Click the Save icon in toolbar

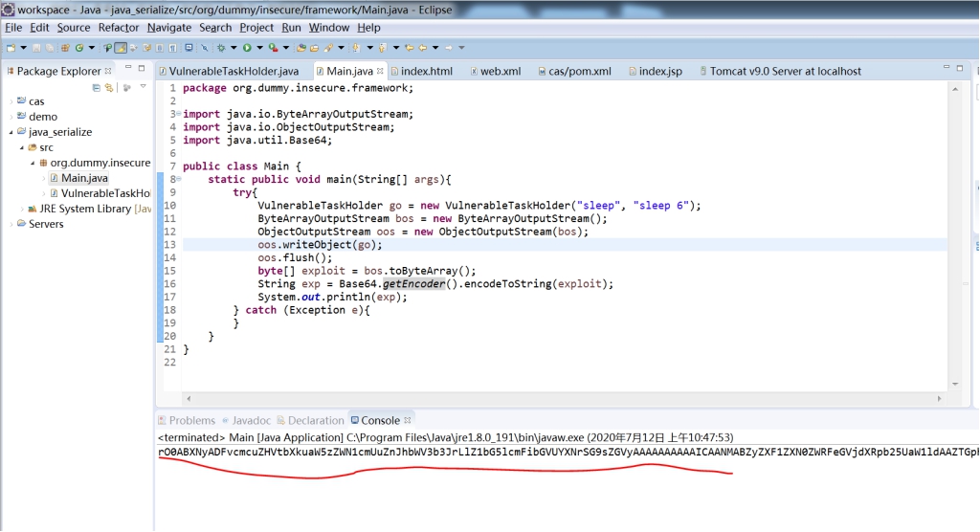pos(36,48)
